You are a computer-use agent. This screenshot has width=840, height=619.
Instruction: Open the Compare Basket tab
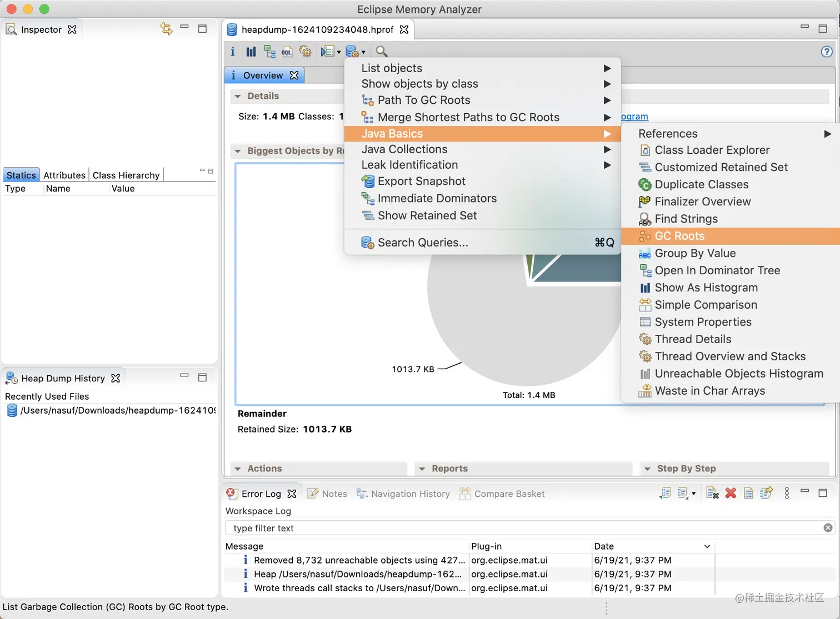click(502, 494)
